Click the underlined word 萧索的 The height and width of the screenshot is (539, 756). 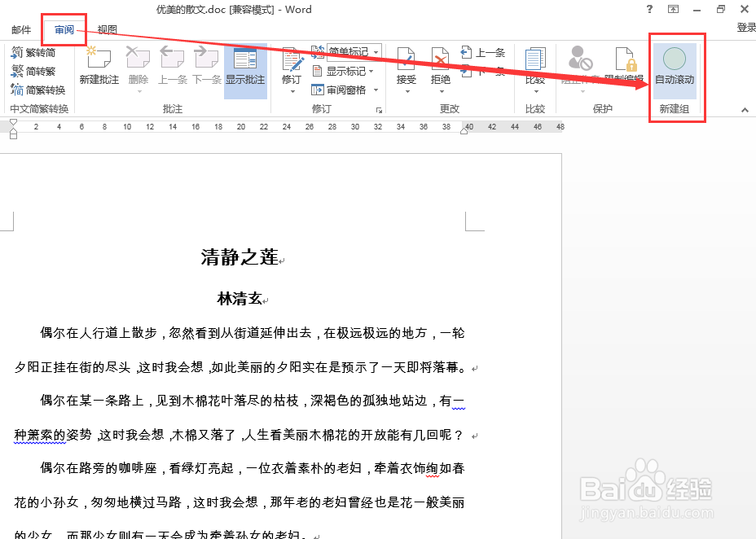click(40, 435)
